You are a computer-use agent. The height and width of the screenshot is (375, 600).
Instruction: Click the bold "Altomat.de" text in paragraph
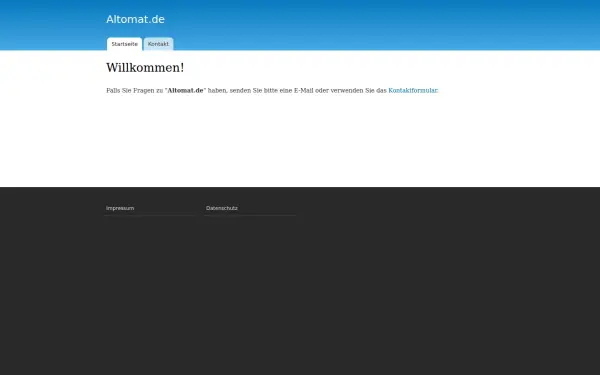[185, 90]
